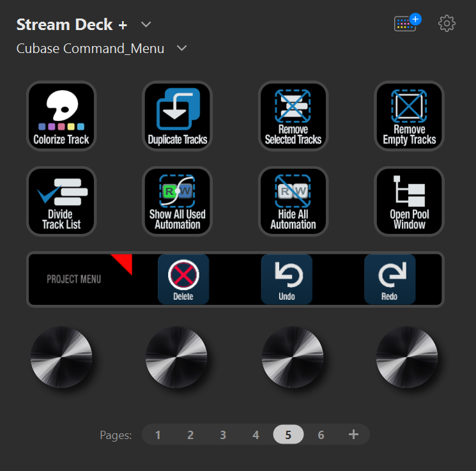Open the Stream Deck Store icon

click(x=407, y=22)
